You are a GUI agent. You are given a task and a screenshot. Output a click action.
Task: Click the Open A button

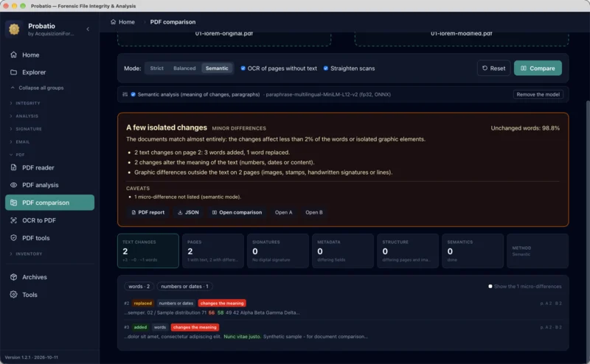coord(283,212)
